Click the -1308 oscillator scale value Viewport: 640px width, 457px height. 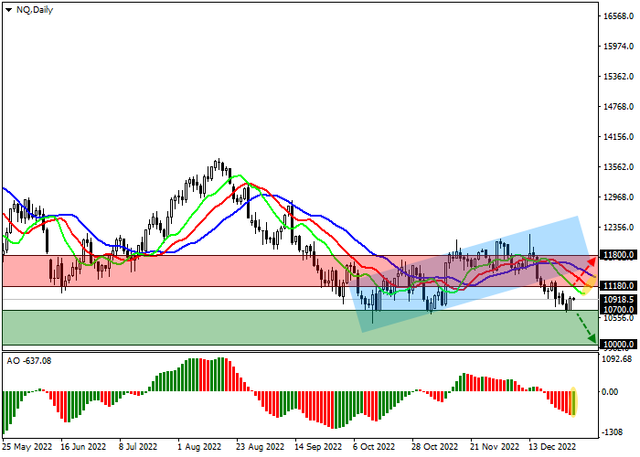(612, 432)
